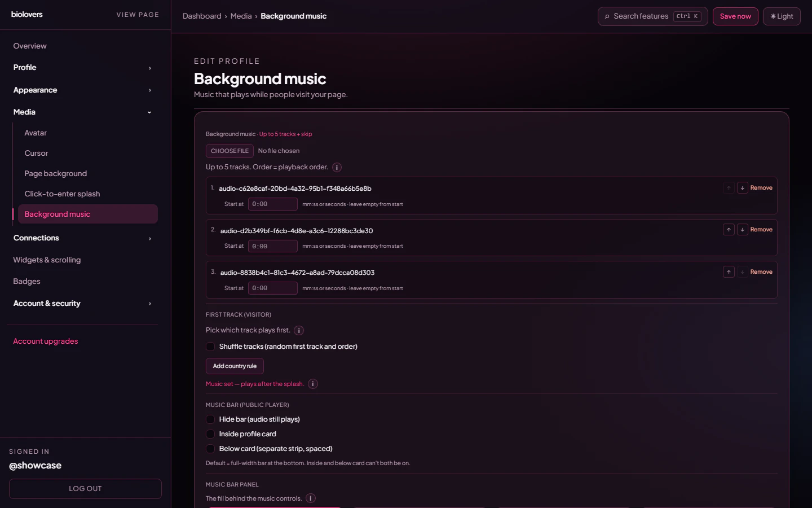
Task: Click the Save now button
Action: (x=735, y=16)
